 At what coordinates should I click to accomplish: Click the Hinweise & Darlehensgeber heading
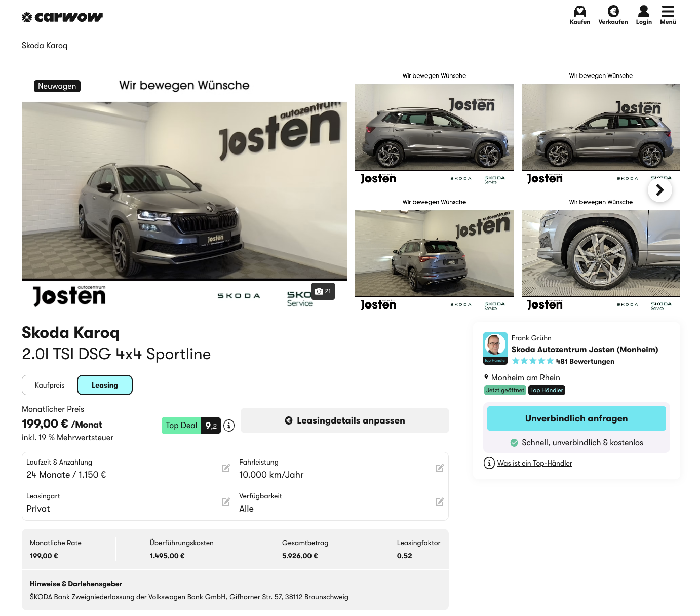(76, 584)
